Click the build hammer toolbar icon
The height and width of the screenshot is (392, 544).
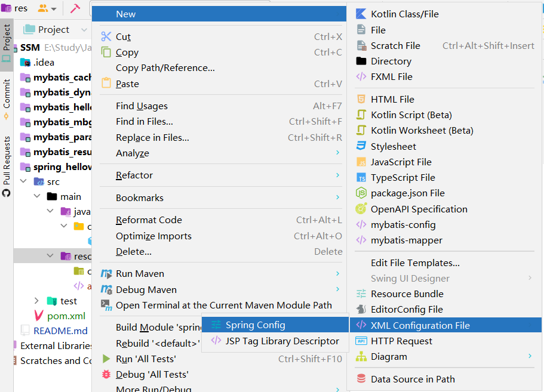pos(75,8)
